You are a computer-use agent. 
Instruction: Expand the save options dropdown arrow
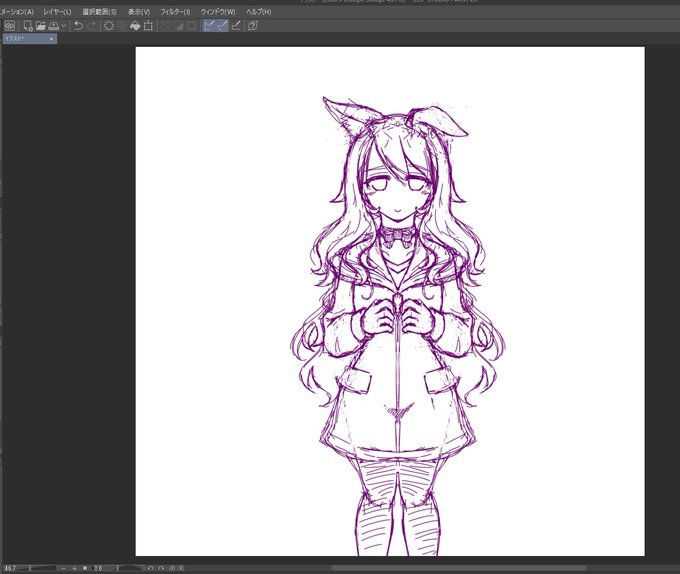(64, 26)
